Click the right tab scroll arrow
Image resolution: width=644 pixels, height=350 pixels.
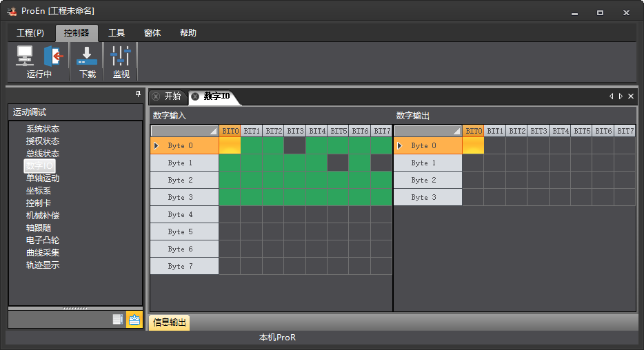621,96
